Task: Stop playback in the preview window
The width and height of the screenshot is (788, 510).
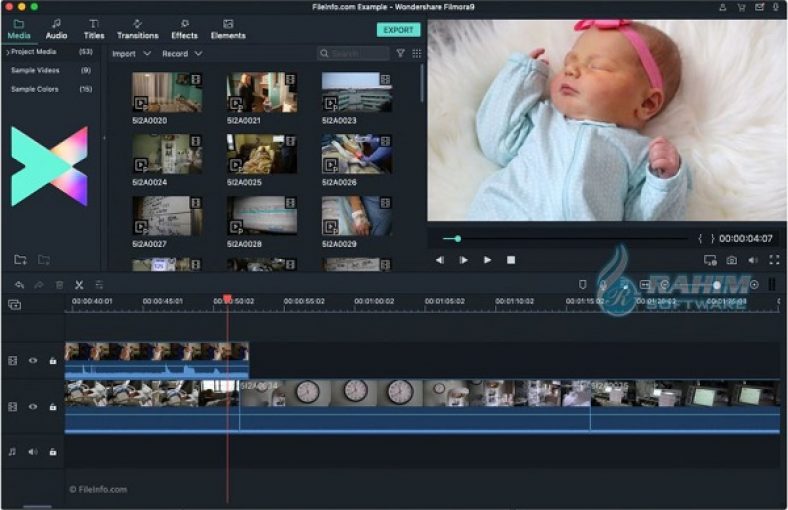Action: (x=511, y=260)
